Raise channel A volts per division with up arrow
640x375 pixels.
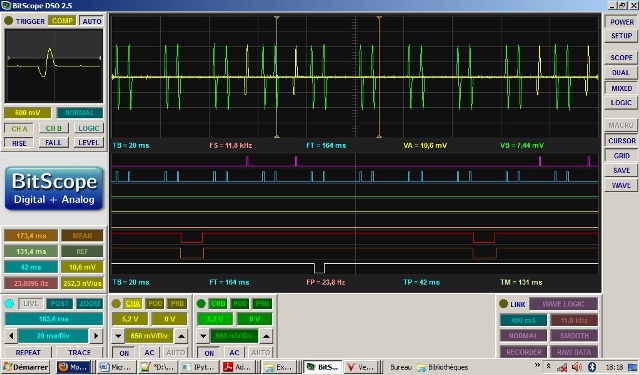(x=181, y=336)
